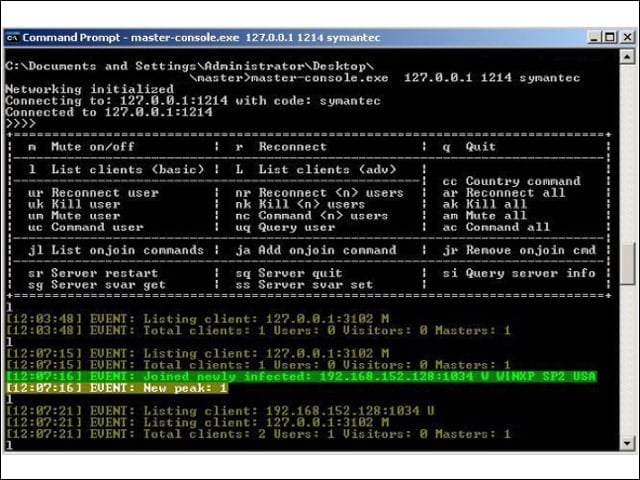Viewport: 640px width, 480px height.
Task: Click the 'Networking initialized' line
Action: 89,89
